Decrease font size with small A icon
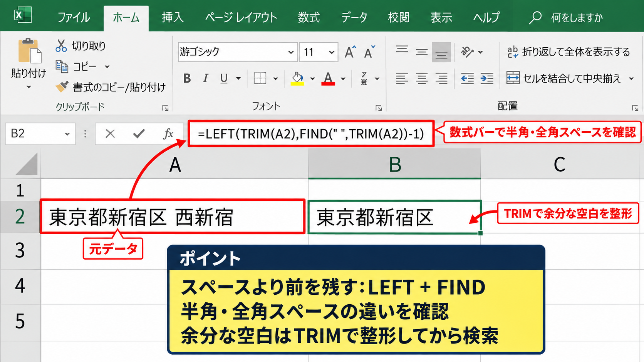 tap(369, 52)
